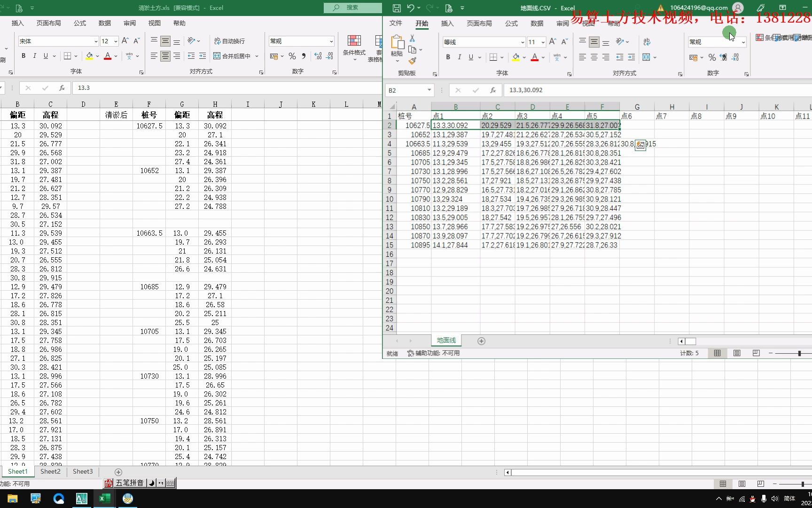812x508 pixels.
Task: Click the 搜索 box in 清淤土方.xls
Action: [353, 8]
